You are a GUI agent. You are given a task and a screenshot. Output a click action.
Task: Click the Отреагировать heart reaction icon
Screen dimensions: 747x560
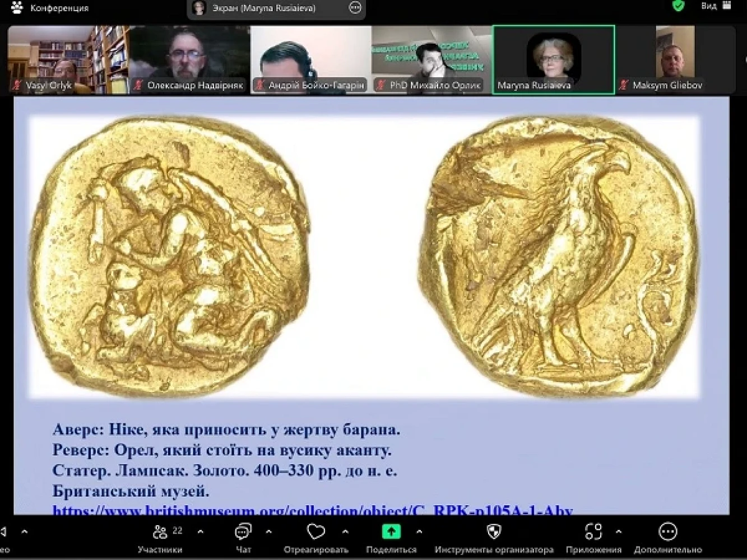(316, 531)
